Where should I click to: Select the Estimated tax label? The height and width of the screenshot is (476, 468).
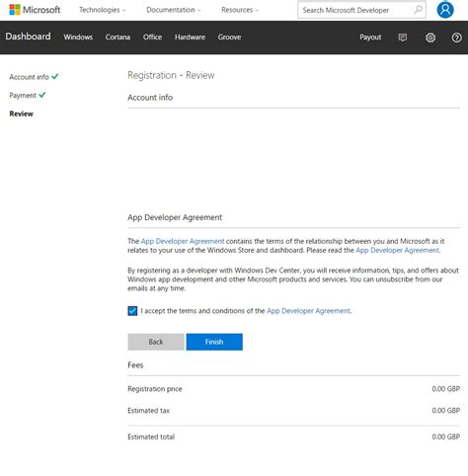click(x=148, y=411)
